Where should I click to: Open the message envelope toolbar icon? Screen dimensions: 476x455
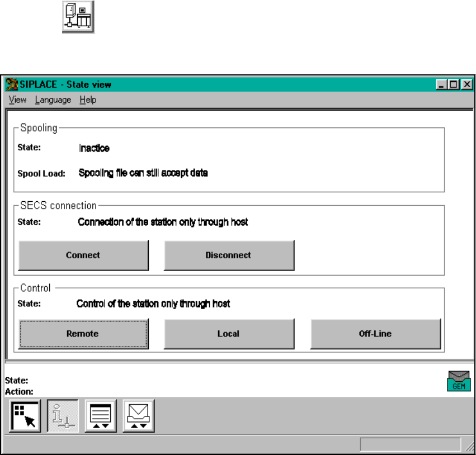pyautogui.click(x=138, y=416)
